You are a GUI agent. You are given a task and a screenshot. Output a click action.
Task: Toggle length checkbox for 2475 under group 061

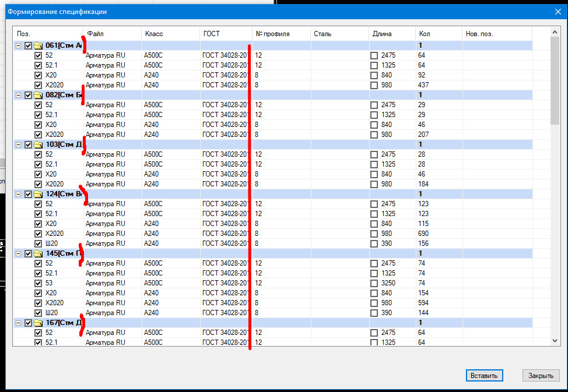point(374,55)
